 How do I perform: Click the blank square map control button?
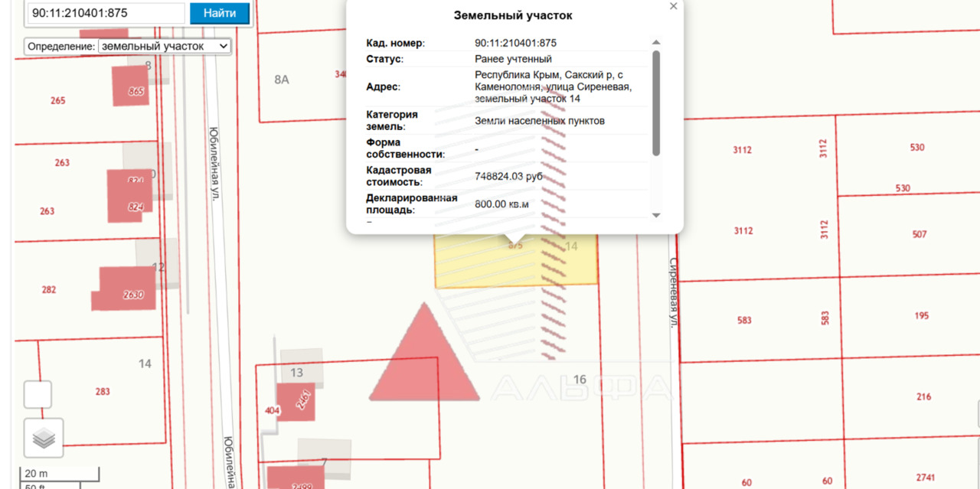click(x=38, y=395)
